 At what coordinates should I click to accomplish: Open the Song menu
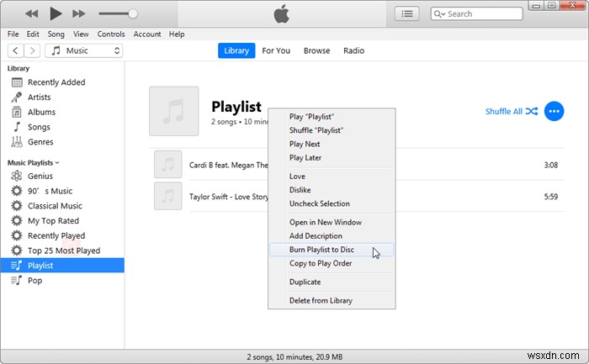click(56, 34)
